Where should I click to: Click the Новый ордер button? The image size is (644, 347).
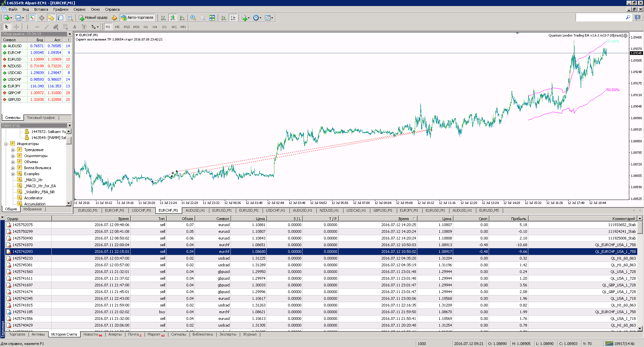pos(93,18)
